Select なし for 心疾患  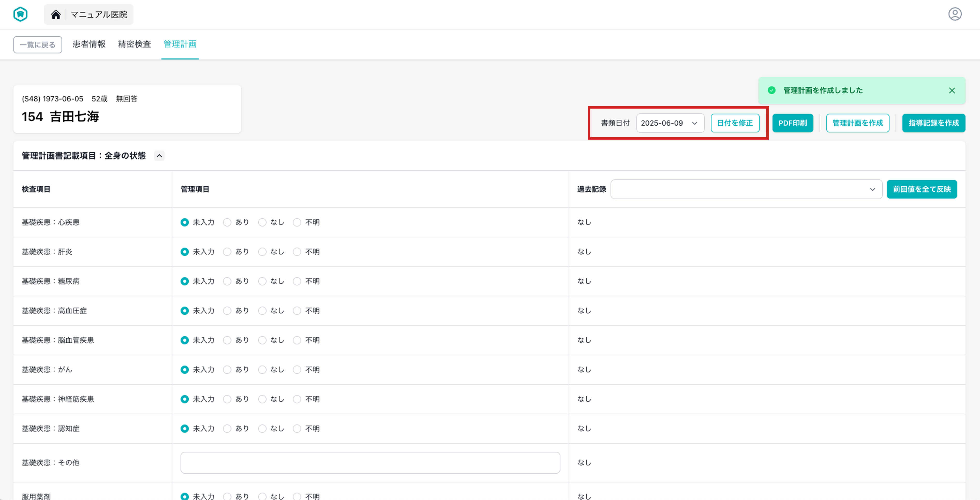(x=262, y=222)
